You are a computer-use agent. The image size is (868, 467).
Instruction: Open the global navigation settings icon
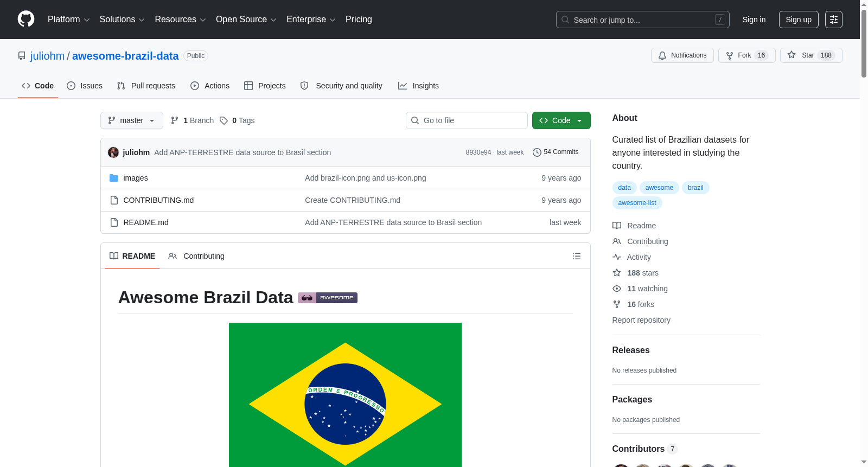coord(834,20)
